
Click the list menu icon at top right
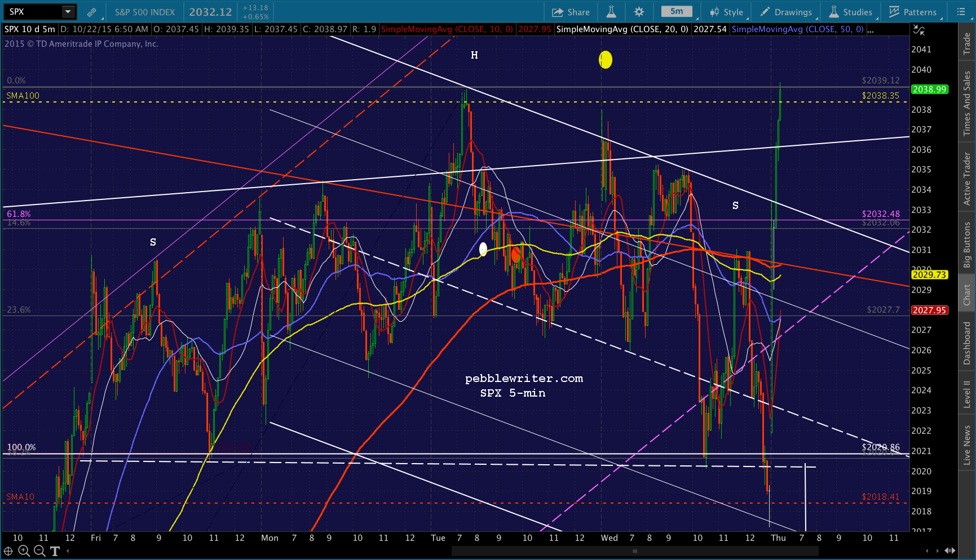pyautogui.click(x=961, y=12)
